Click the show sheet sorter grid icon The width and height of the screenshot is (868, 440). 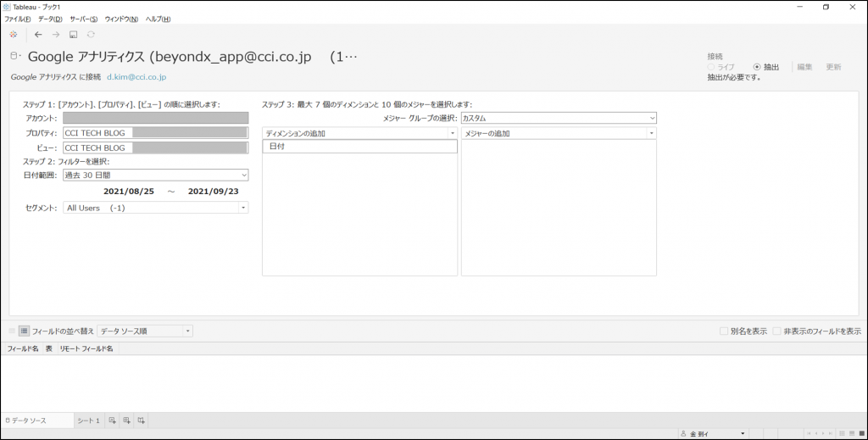843,433
